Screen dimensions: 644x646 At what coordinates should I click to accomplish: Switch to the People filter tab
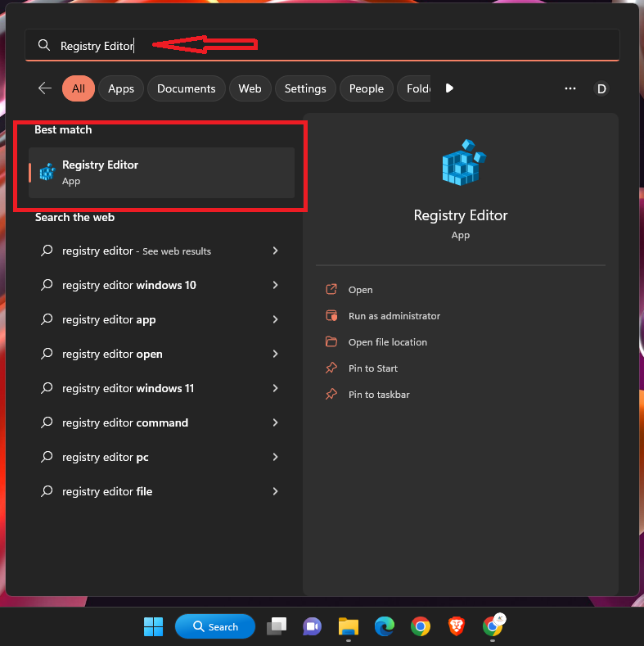tap(366, 88)
